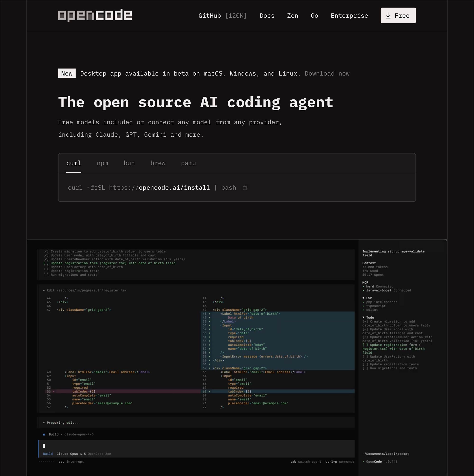Switch to the bun tab

[129, 163]
